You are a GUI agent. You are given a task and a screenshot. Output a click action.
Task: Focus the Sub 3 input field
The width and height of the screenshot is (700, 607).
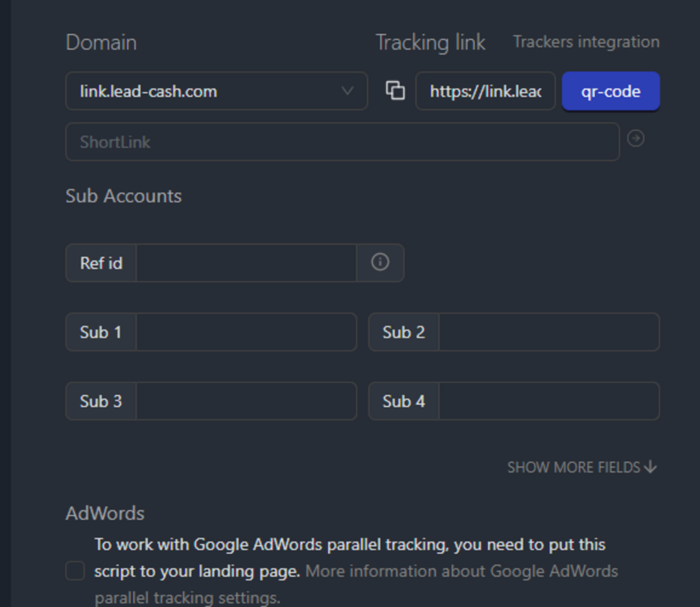[246, 401]
